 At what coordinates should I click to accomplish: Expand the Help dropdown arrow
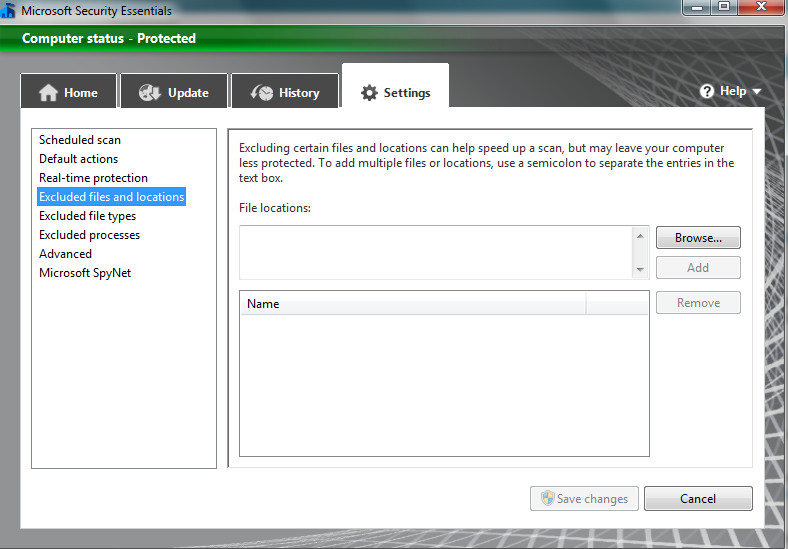pos(757,92)
